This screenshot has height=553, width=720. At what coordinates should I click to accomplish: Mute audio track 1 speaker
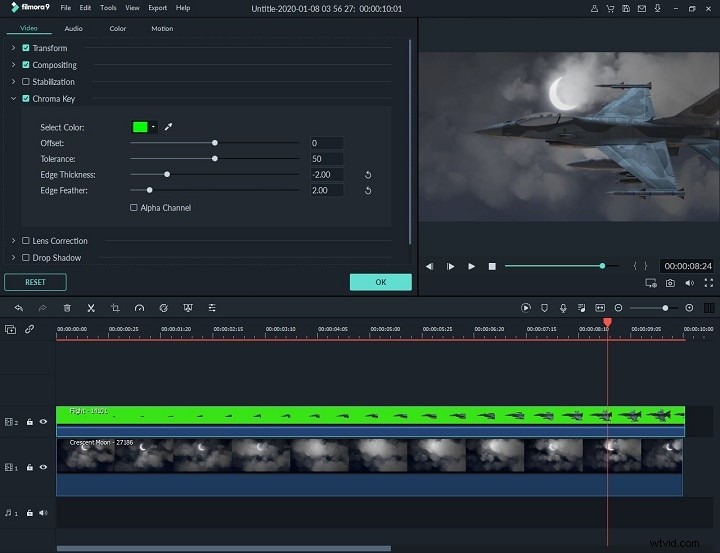click(x=43, y=513)
